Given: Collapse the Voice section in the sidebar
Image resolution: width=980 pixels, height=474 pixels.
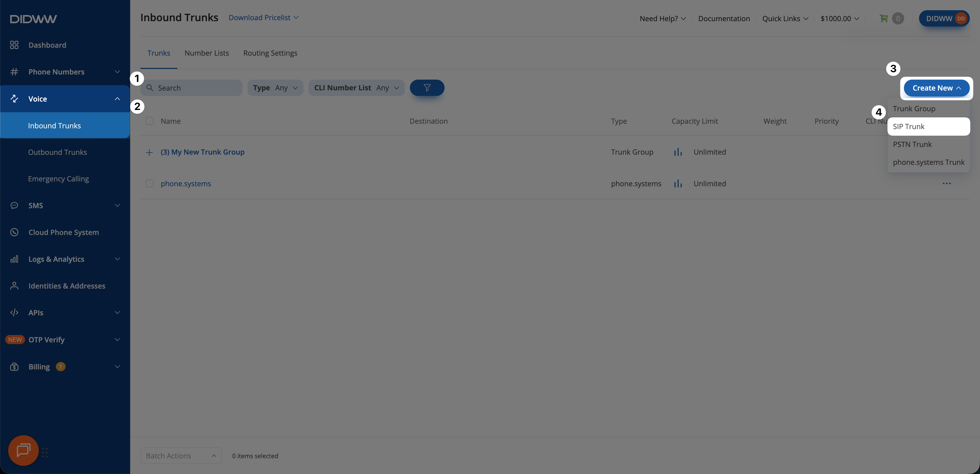Looking at the screenshot, I should 65,98.
